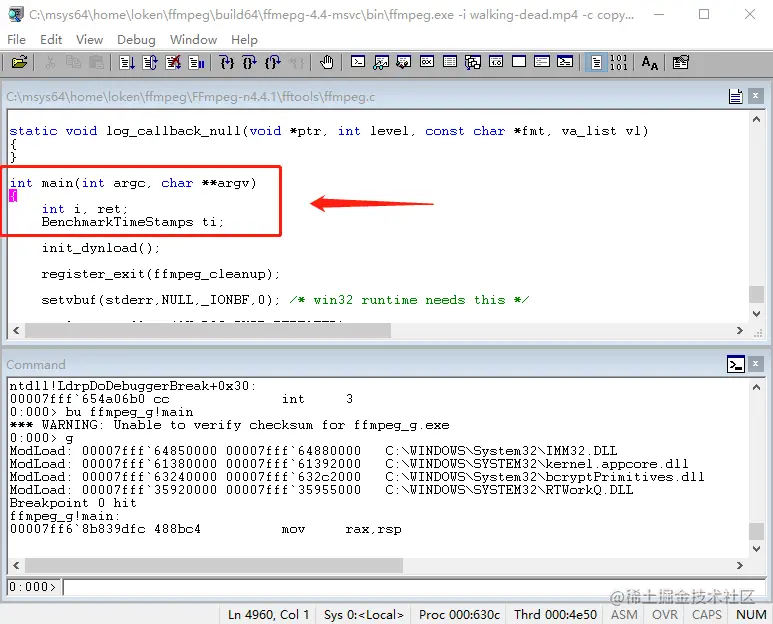Enable Source Mode On toggle icon
The width and height of the screenshot is (773, 624).
(x=596, y=63)
